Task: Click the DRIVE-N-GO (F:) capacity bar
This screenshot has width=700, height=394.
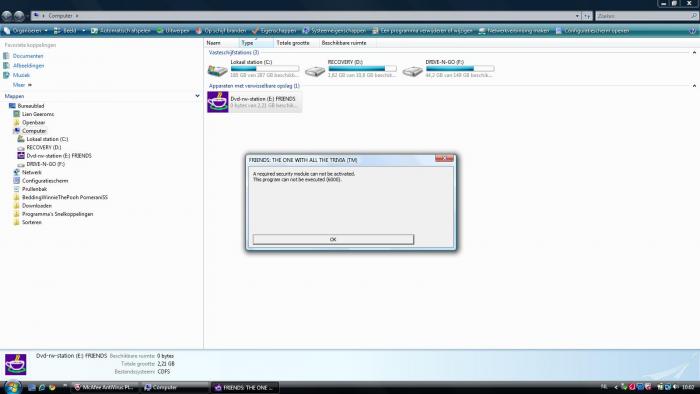Action: pos(460,69)
